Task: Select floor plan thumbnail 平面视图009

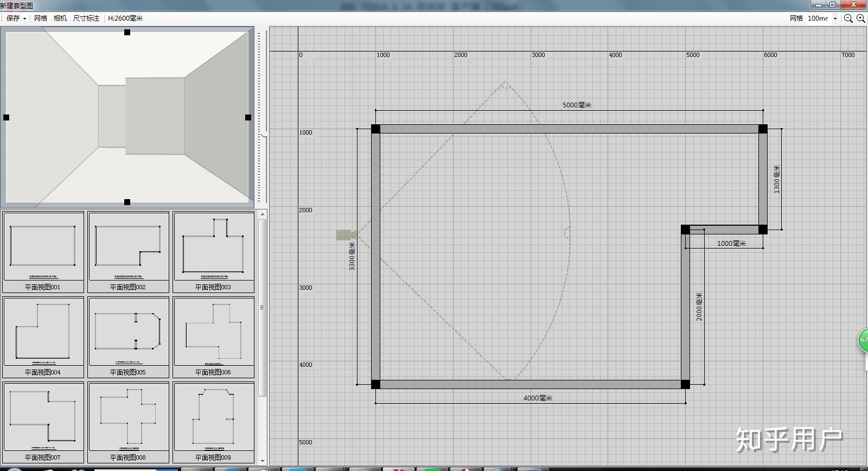Action: [x=214, y=422]
